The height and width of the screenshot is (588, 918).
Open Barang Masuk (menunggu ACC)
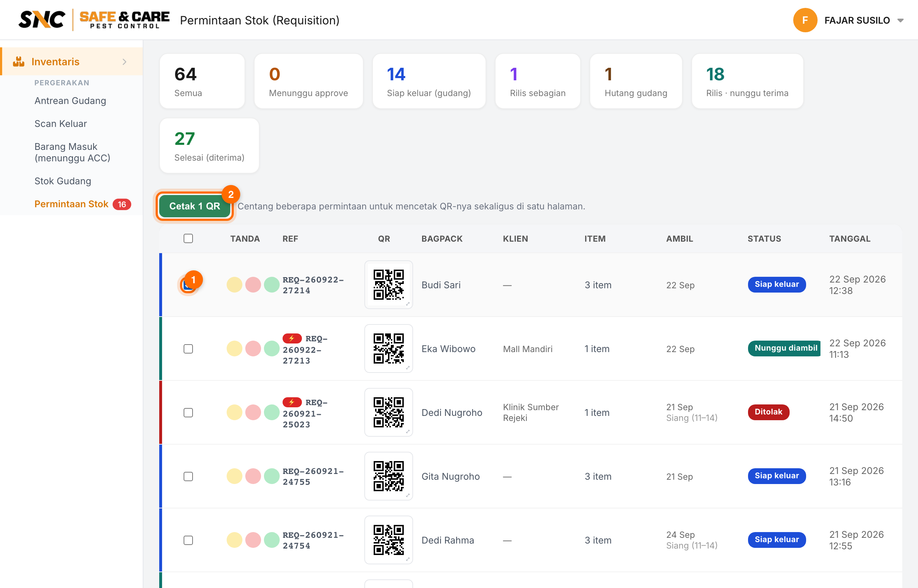tap(72, 152)
